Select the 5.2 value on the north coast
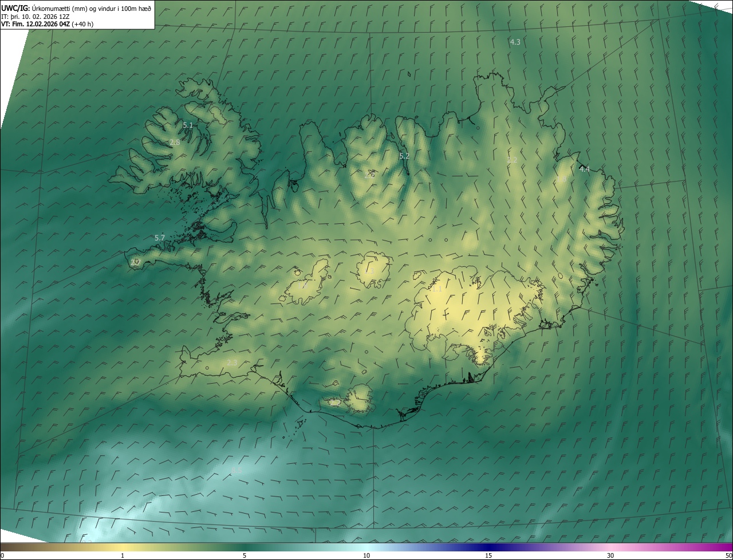 404,156
